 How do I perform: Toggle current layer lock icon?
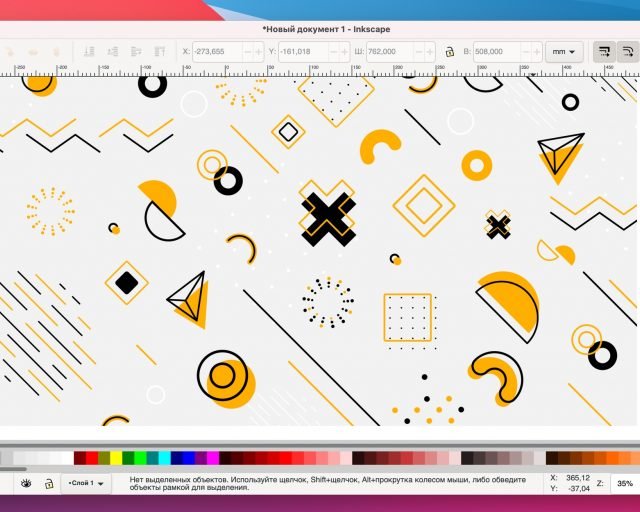click(x=49, y=484)
